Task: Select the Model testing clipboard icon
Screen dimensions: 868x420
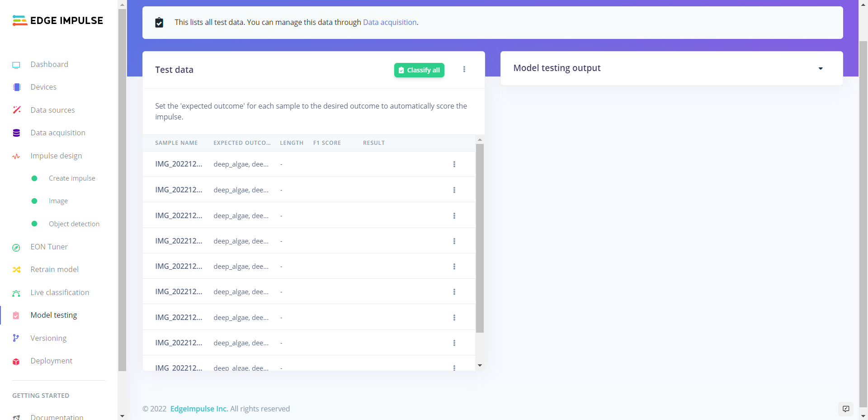Action: pos(16,315)
